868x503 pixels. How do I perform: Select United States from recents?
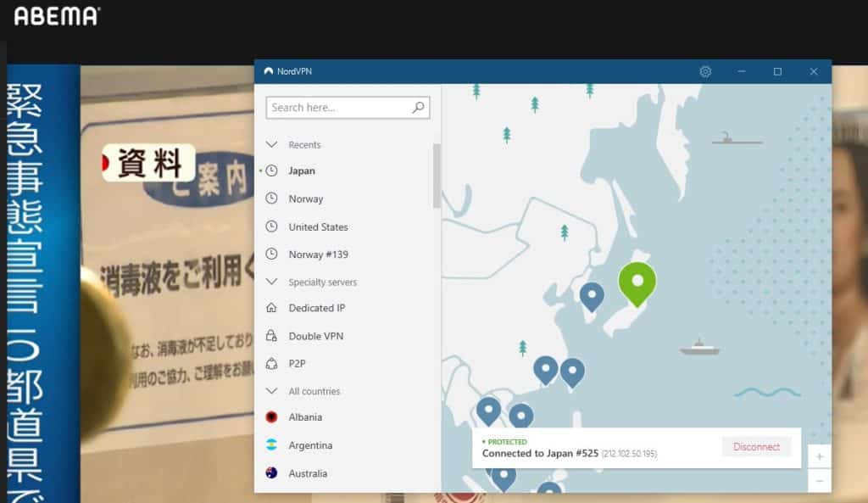319,226
